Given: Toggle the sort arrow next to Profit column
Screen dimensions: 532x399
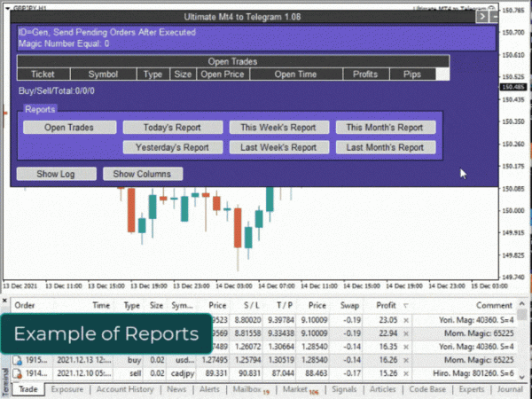Looking at the screenshot, I should click(x=406, y=306).
